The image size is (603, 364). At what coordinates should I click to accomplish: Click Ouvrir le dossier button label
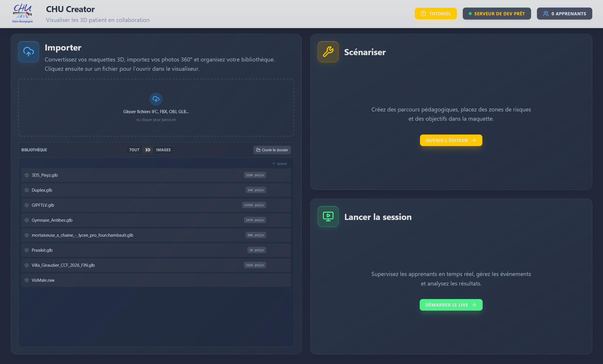(x=275, y=150)
